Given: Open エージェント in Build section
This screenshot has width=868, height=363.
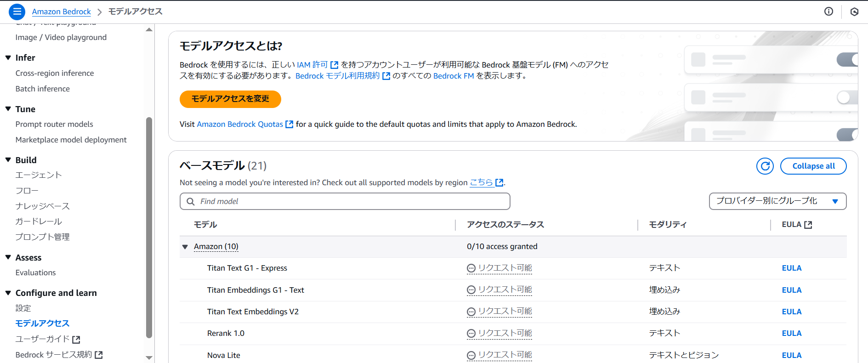Looking at the screenshot, I should coord(39,175).
